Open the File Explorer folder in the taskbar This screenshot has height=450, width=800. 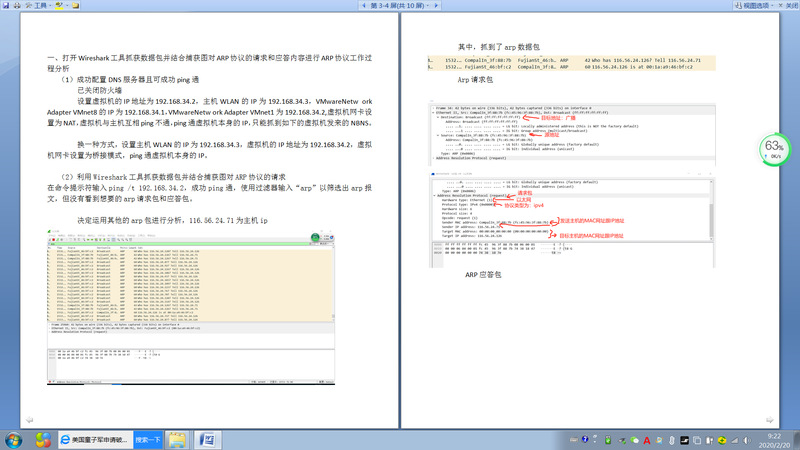point(177,439)
